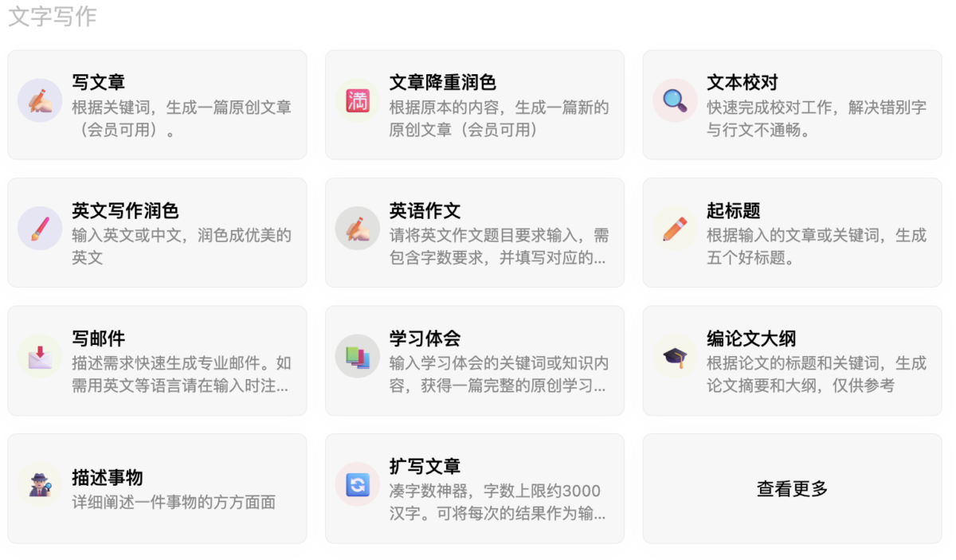Click the 文章降重润色 '满' icon

[x=357, y=100]
